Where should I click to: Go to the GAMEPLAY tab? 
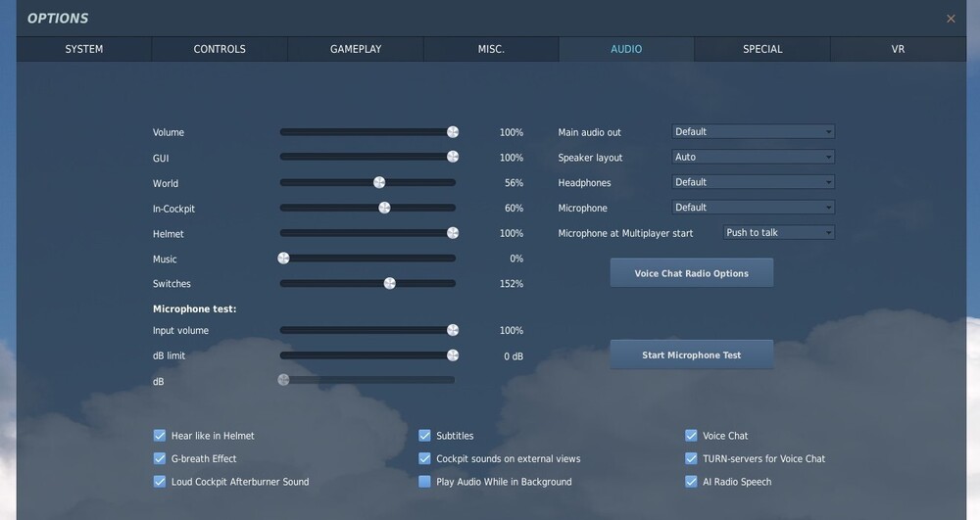(x=356, y=49)
